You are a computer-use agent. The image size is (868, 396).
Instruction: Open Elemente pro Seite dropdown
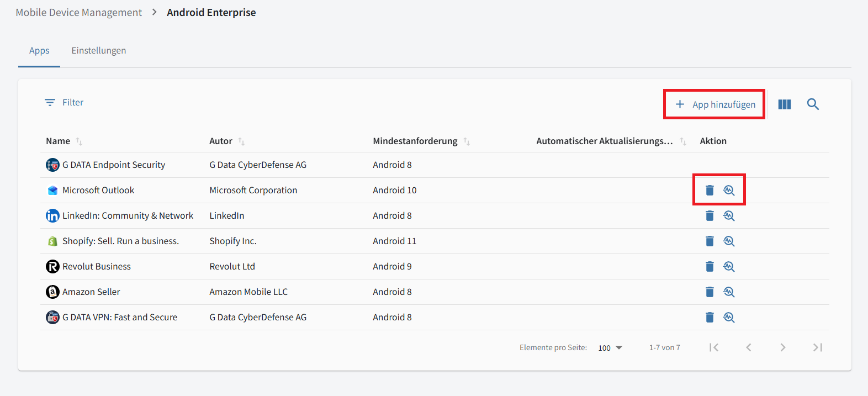coord(610,348)
